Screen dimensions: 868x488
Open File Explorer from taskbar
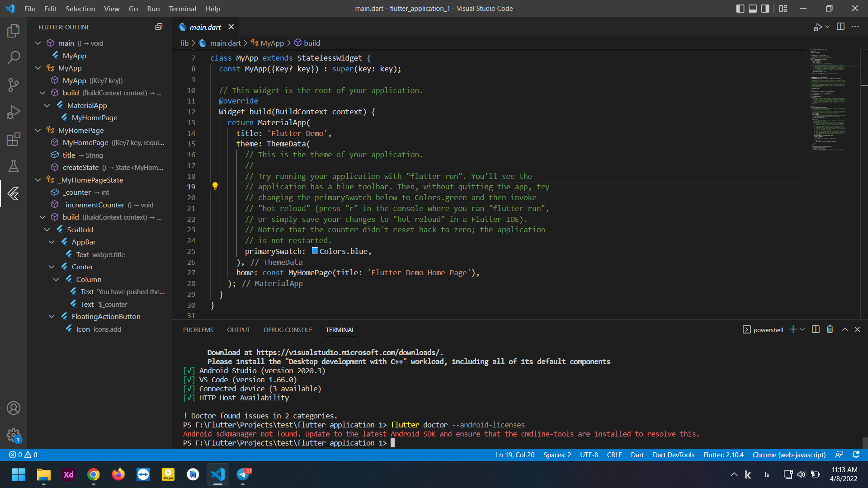(x=44, y=474)
